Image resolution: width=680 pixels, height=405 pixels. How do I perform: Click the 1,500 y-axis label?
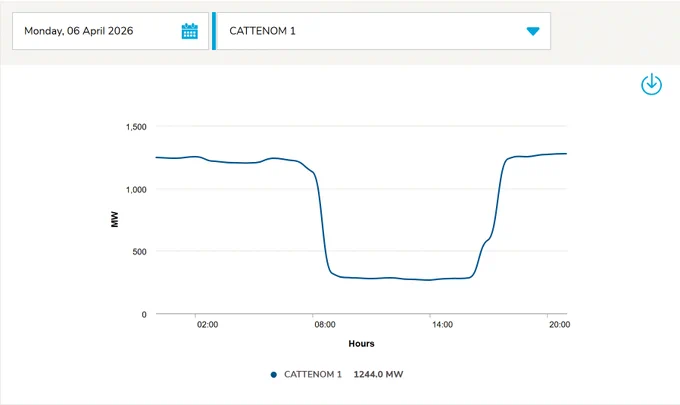136,127
